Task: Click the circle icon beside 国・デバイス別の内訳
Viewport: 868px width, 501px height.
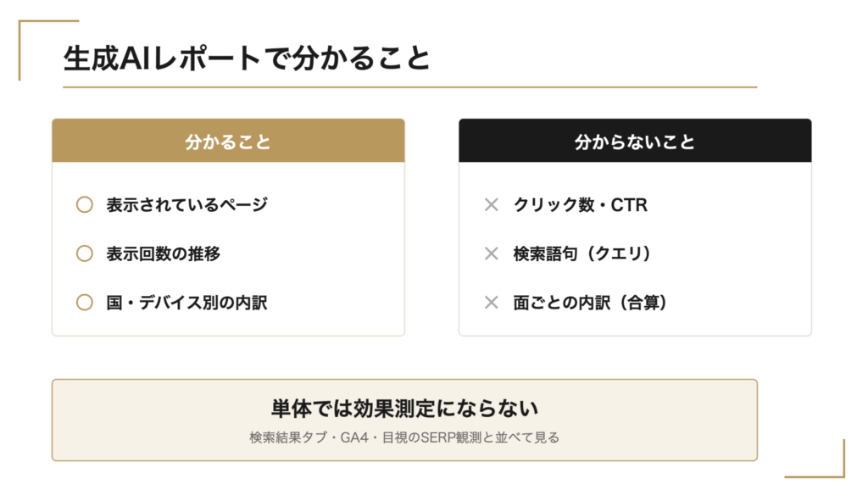Action: click(85, 303)
